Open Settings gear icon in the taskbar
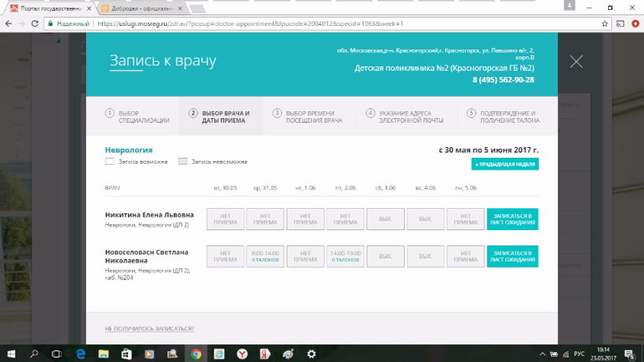This screenshot has height=362, width=644. (x=311, y=354)
